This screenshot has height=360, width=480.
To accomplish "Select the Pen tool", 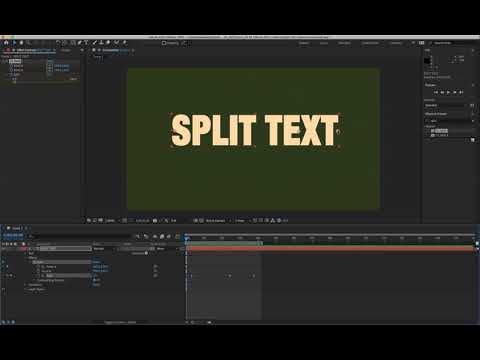I will pos(80,43).
